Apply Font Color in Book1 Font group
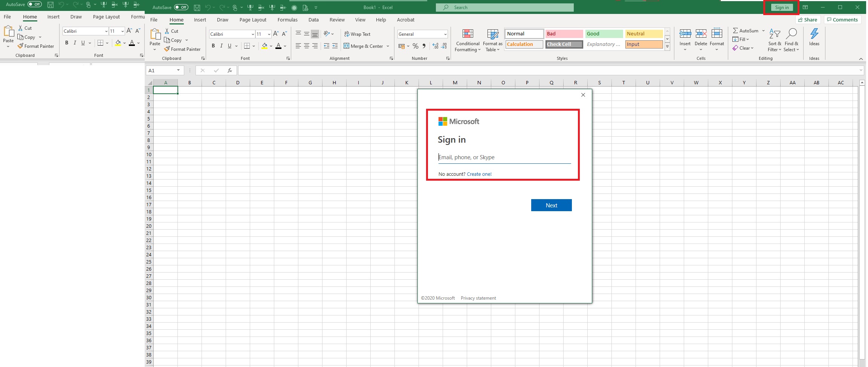868x367 pixels. [x=278, y=46]
